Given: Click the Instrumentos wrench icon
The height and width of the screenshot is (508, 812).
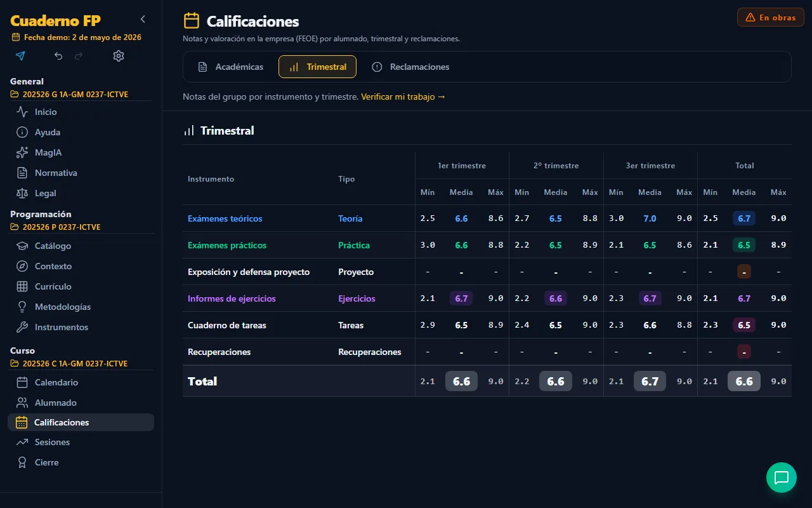Looking at the screenshot, I should pos(22,327).
